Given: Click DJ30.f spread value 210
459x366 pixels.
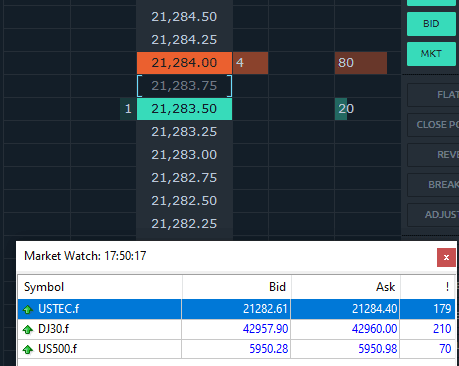Looking at the screenshot, I should coord(442,329).
